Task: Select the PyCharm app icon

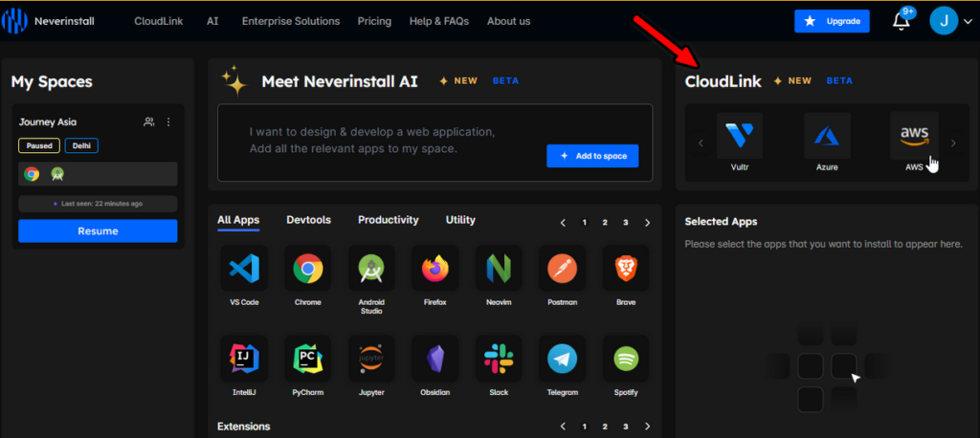Action: pos(308,359)
